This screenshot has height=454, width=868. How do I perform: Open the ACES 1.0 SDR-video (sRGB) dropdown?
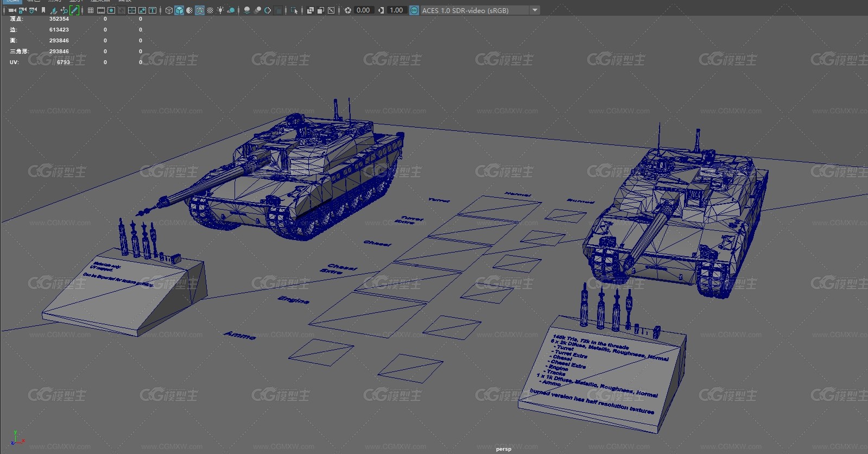pyautogui.click(x=480, y=10)
